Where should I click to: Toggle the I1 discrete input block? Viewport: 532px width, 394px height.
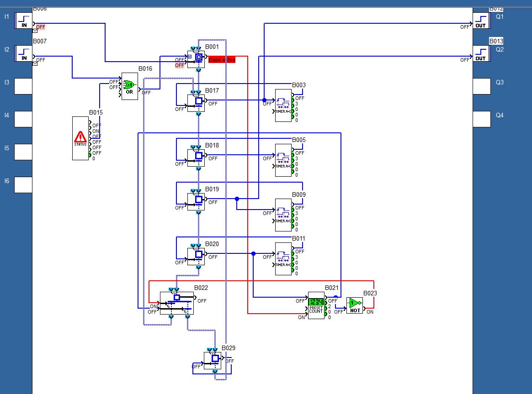pos(23,21)
